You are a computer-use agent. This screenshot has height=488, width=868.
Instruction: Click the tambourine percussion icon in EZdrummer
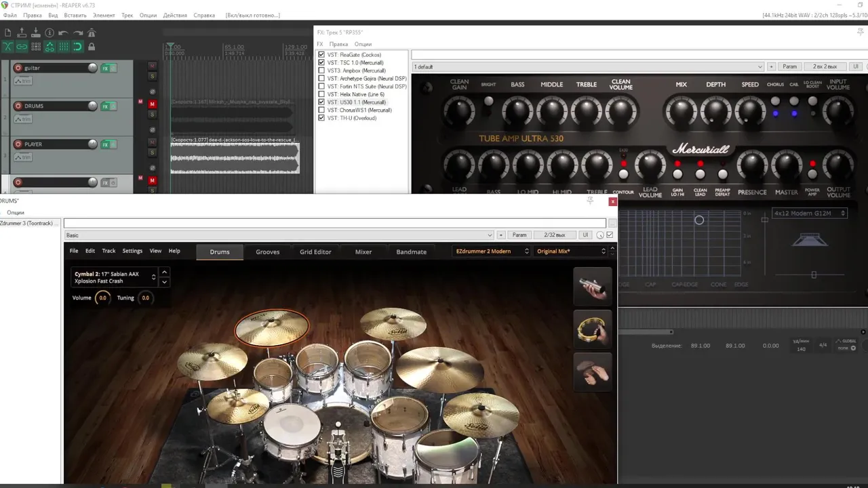click(x=593, y=329)
